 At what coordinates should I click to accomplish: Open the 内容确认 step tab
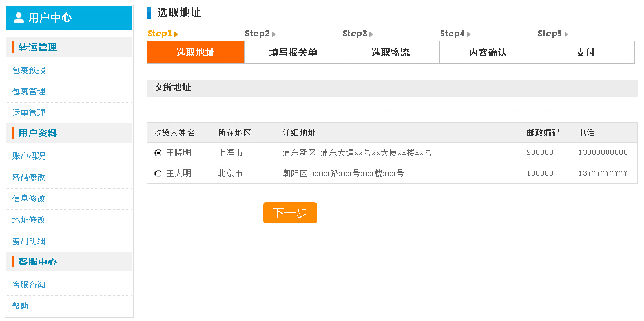point(488,52)
